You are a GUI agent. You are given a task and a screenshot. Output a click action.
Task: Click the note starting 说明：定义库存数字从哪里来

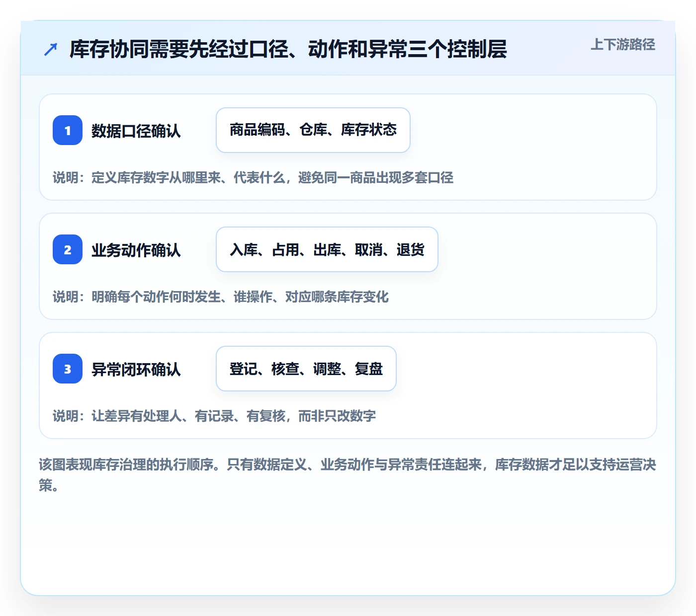253,177
